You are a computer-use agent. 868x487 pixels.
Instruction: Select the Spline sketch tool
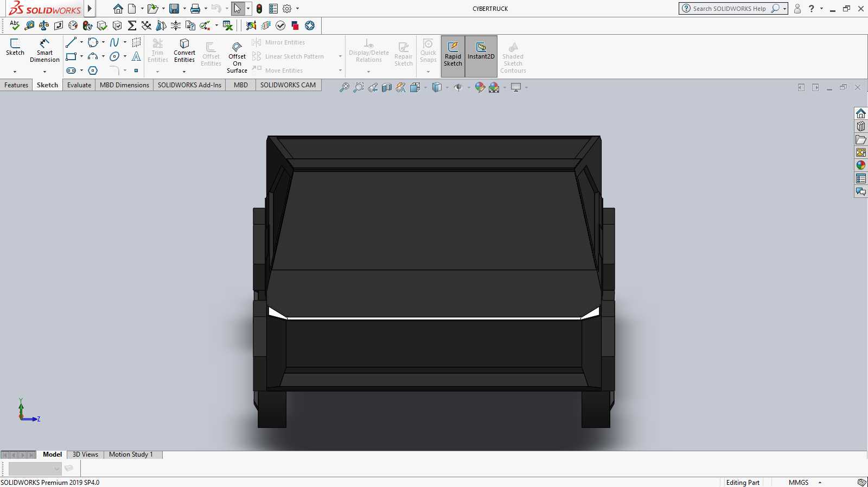[114, 42]
